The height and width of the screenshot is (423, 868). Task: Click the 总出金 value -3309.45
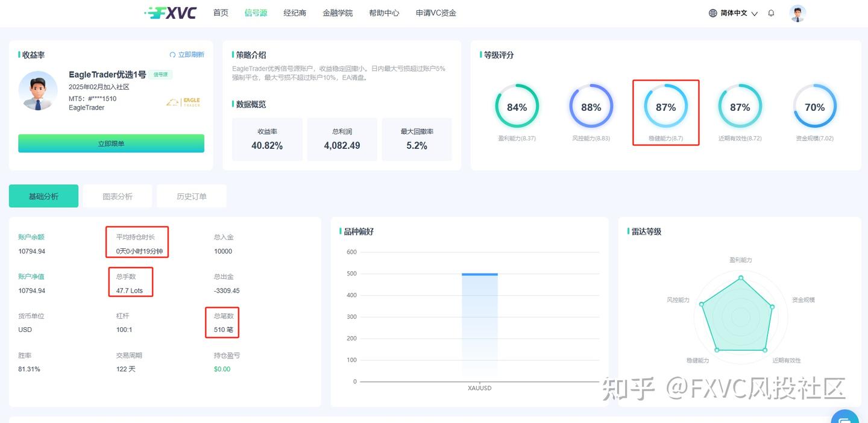227,290
